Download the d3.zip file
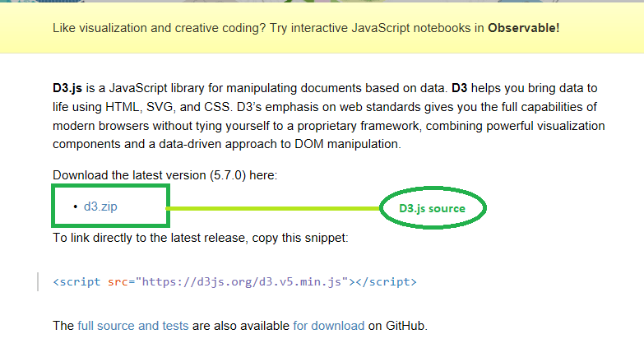Viewport: 644px width, 362px height. (x=100, y=207)
